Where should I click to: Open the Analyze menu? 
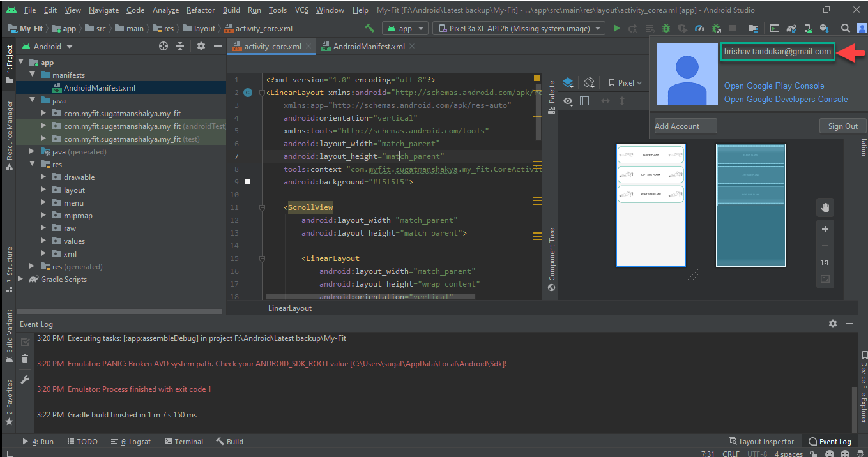click(x=165, y=10)
